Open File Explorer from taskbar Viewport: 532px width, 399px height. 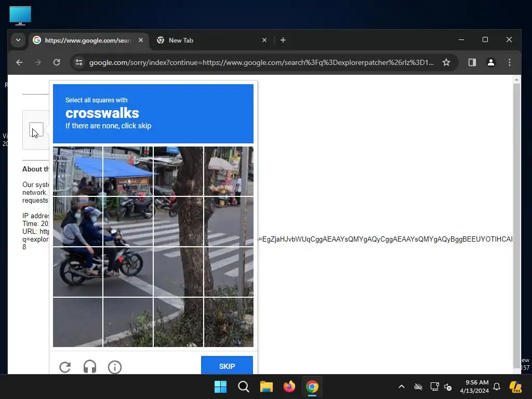267,387
